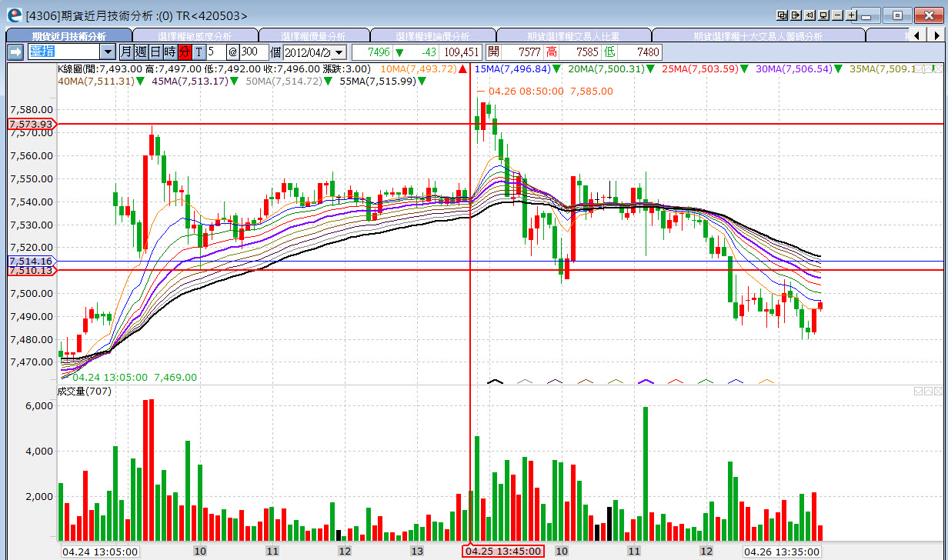Select the monthly 月 period button
The width and height of the screenshot is (948, 560).
[127, 52]
